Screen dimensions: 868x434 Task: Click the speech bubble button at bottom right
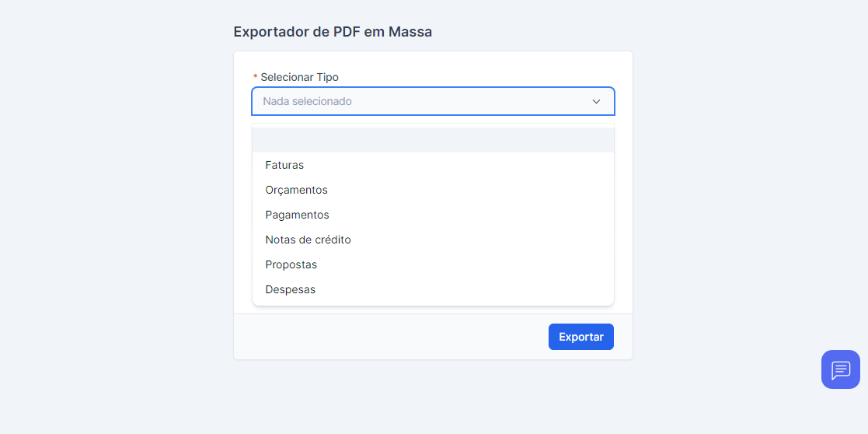(x=840, y=369)
